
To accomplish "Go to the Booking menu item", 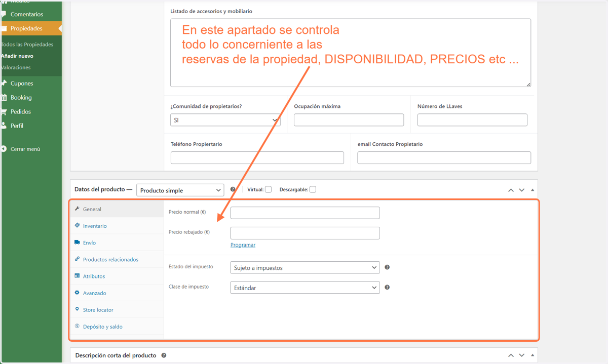I will [x=31, y=97].
